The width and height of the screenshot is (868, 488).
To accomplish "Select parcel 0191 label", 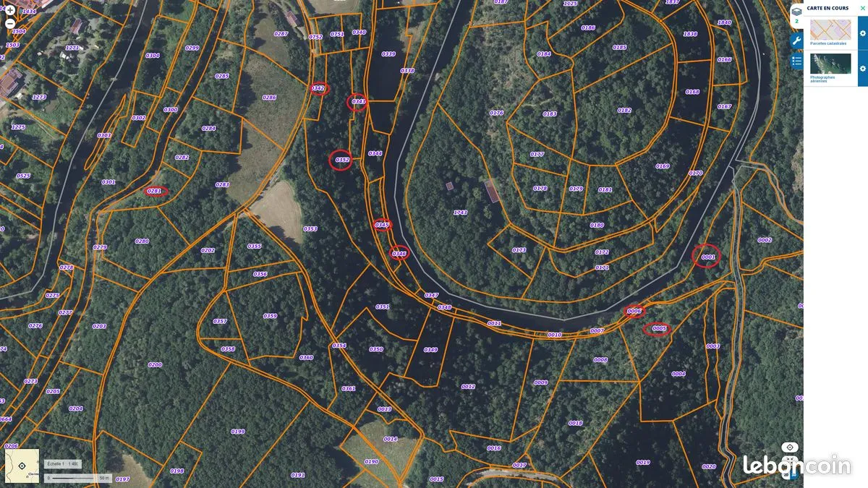I will tap(298, 475).
